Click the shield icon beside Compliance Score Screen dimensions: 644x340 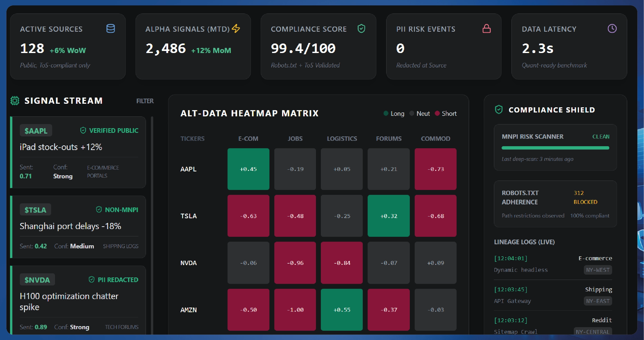tap(361, 29)
